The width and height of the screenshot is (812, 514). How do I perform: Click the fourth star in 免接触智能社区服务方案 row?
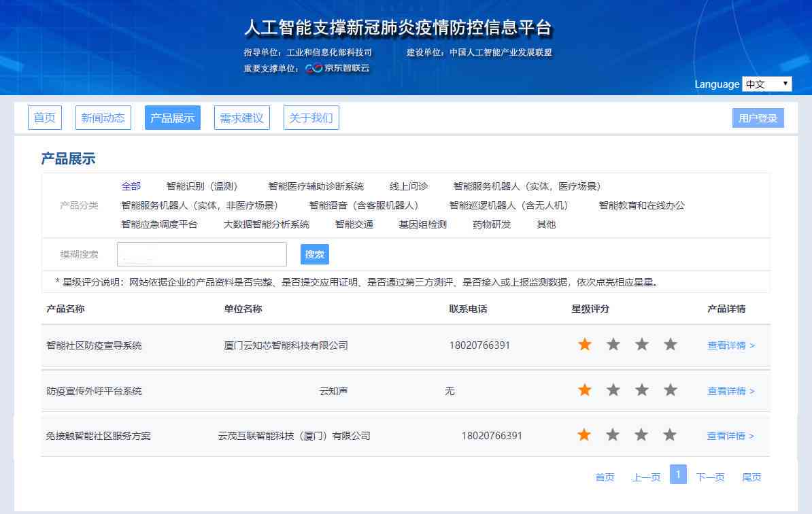point(670,435)
